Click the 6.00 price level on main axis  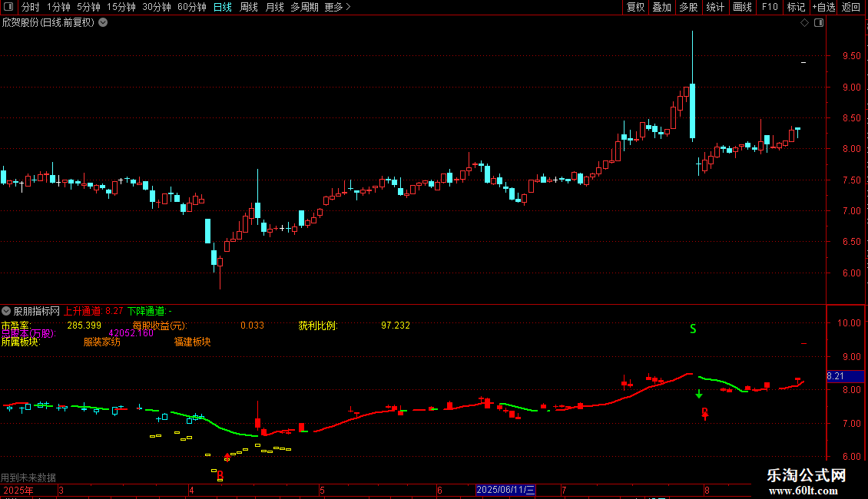pyautogui.click(x=851, y=273)
